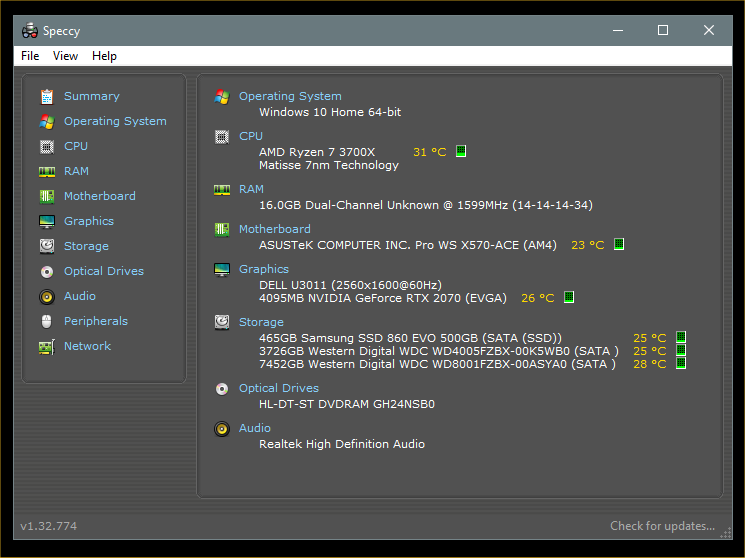Click the Audio speaker icon in sidebar
The height and width of the screenshot is (558, 745).
click(x=47, y=297)
